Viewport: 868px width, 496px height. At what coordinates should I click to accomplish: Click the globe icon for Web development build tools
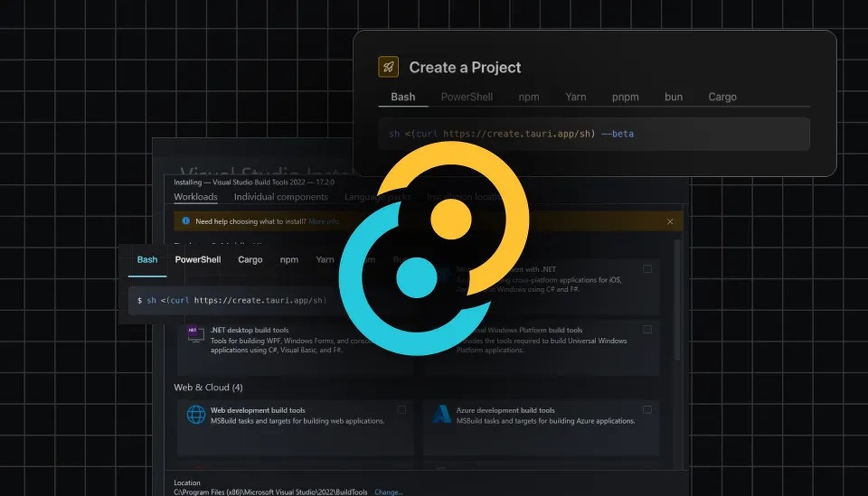(x=196, y=415)
